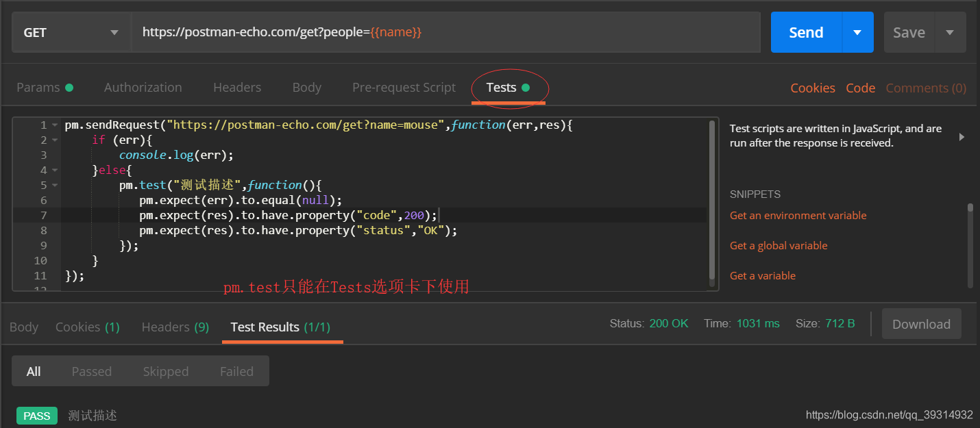Send the request
Screen dimensions: 980x428
tap(806, 32)
